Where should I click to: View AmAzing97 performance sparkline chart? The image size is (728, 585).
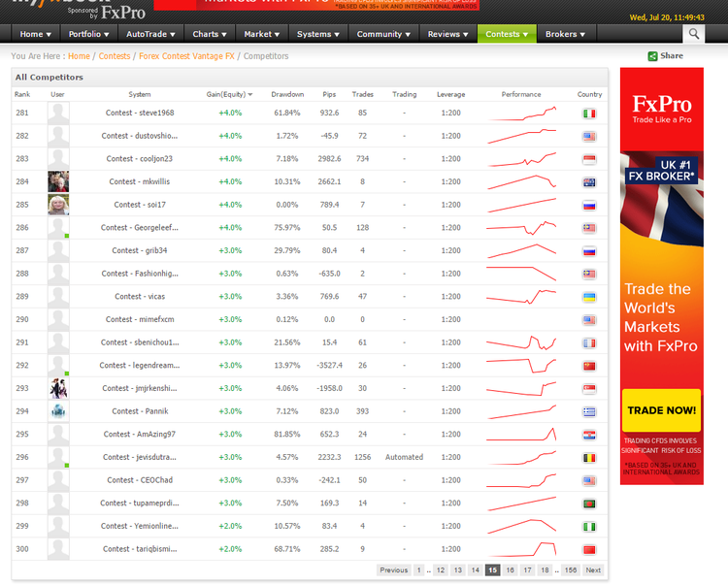[521, 435]
